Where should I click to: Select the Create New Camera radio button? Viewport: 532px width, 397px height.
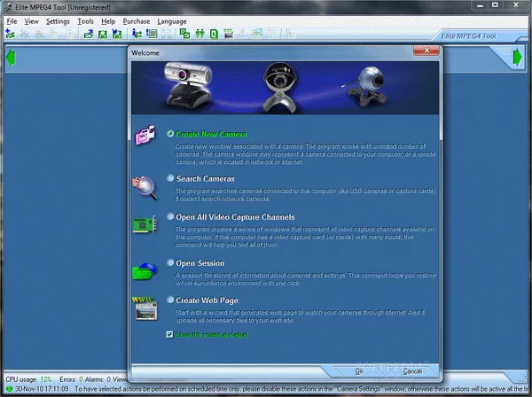click(x=170, y=134)
